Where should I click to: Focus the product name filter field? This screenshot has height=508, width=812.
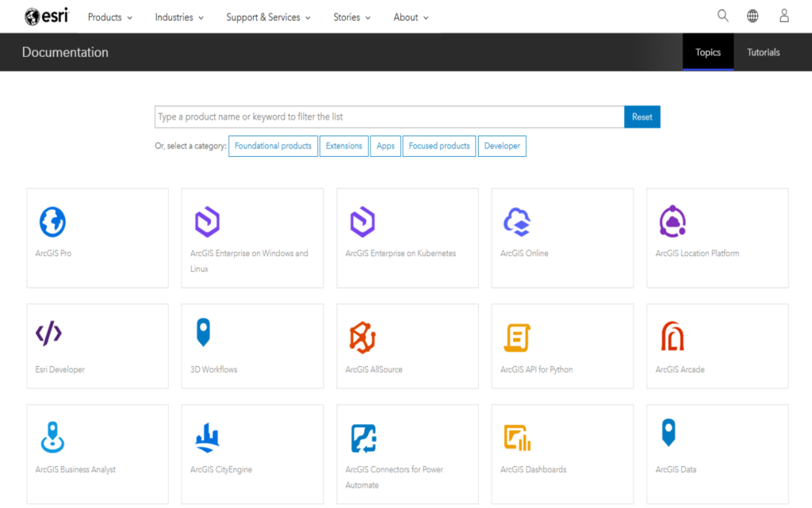tap(389, 117)
